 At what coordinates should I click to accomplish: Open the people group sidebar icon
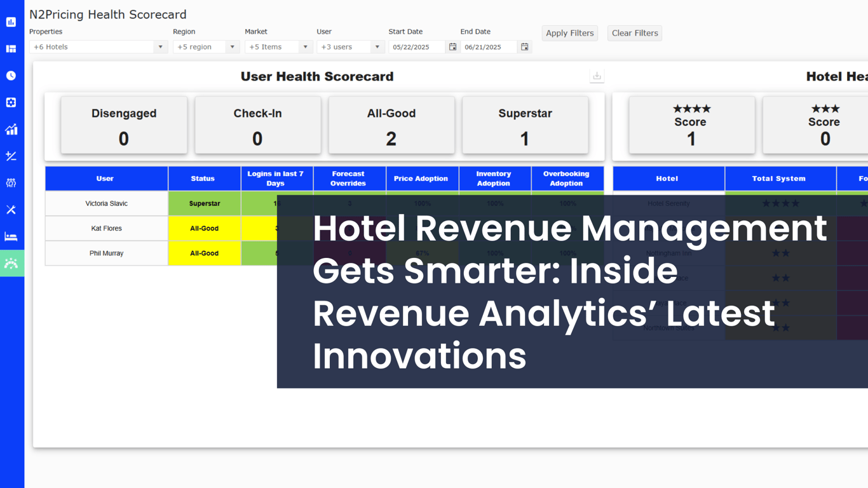(x=11, y=183)
